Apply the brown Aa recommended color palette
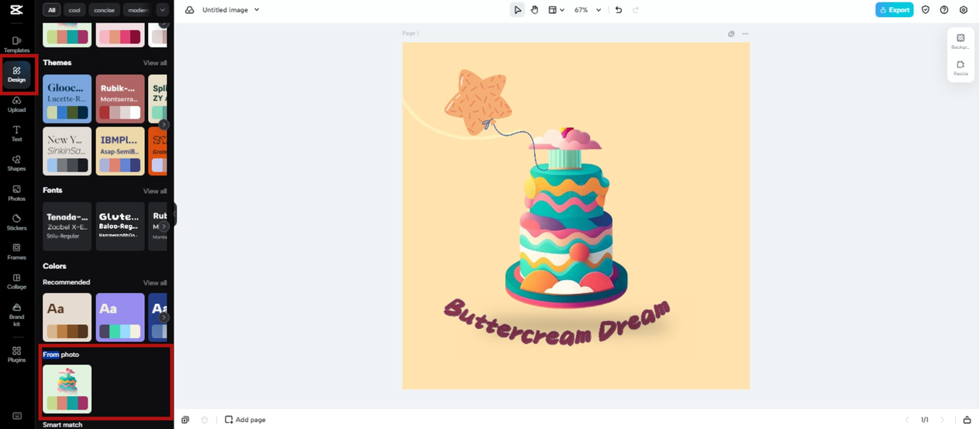The image size is (980, 429). 67,317
